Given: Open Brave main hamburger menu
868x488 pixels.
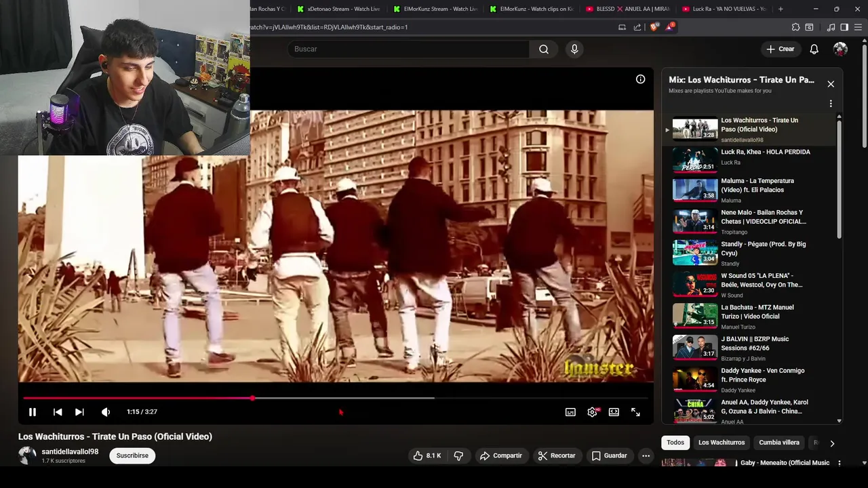Looking at the screenshot, I should (857, 27).
